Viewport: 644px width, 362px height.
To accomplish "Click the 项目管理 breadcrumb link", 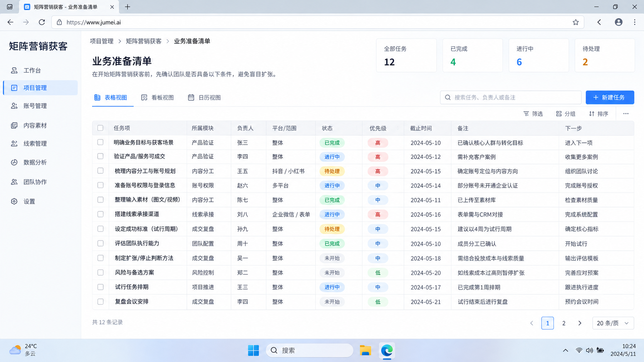I will (102, 41).
